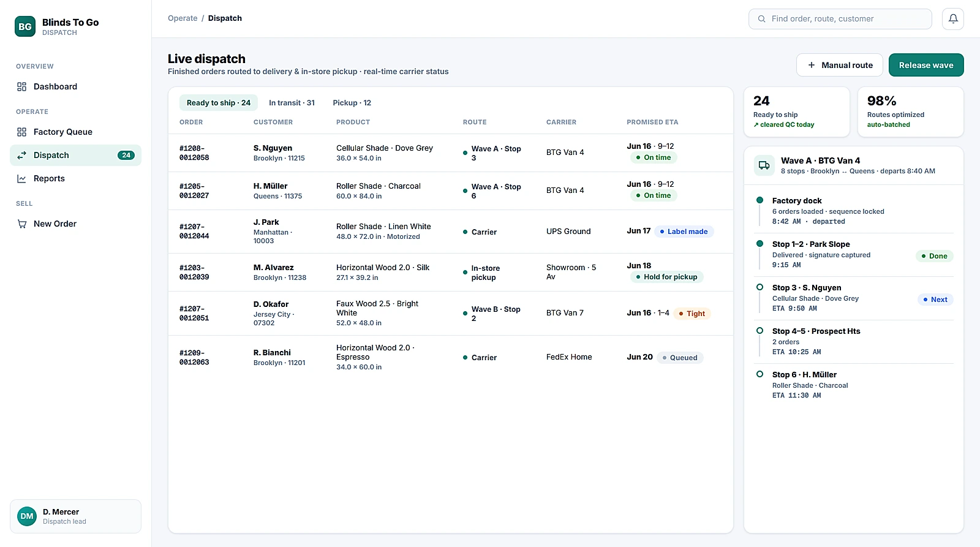
Task: Click customer S. Nguyen in table
Action: [x=273, y=148]
